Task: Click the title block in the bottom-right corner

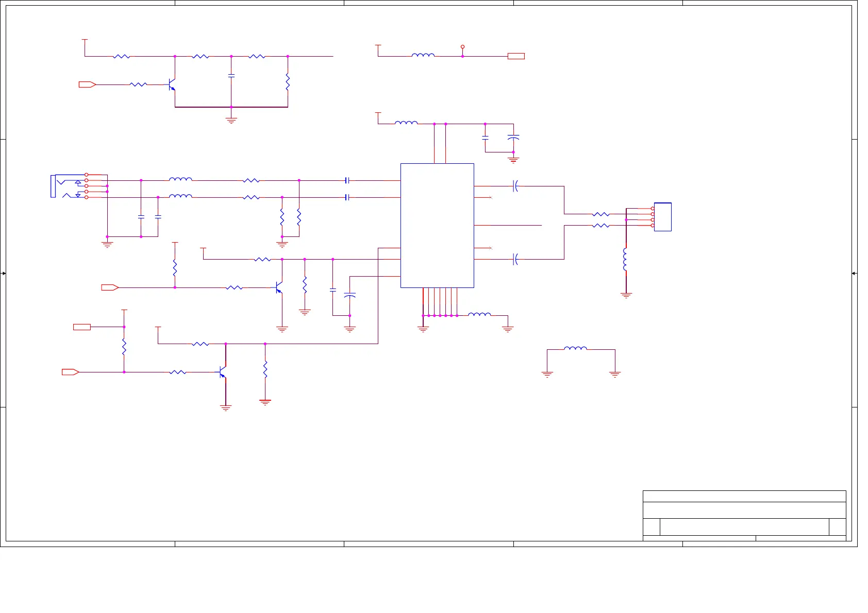Action: coord(744,515)
